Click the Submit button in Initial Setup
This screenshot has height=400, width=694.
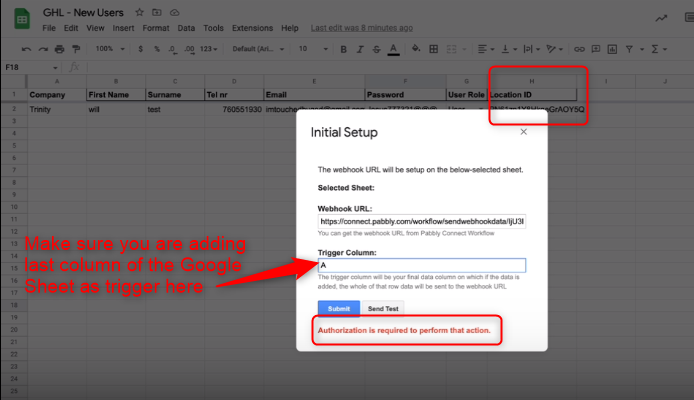point(339,308)
